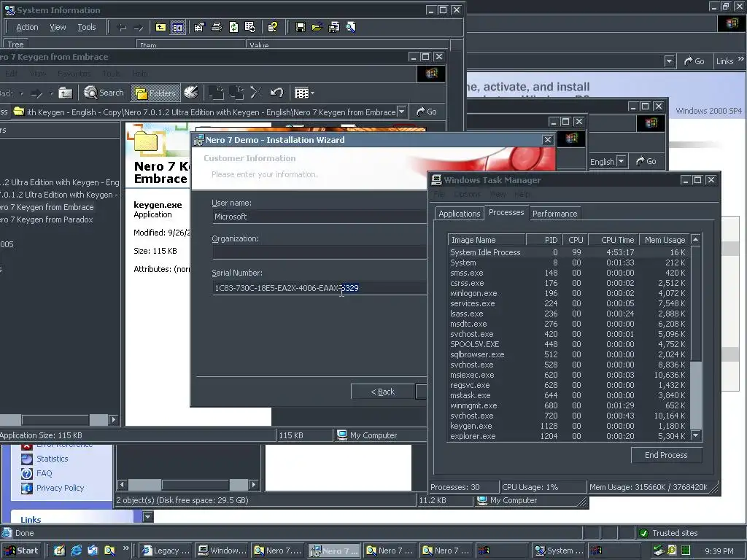The width and height of the screenshot is (747, 560).
Task: Toggle the Folders pane in Explorer toolbar
Action: tap(155, 93)
